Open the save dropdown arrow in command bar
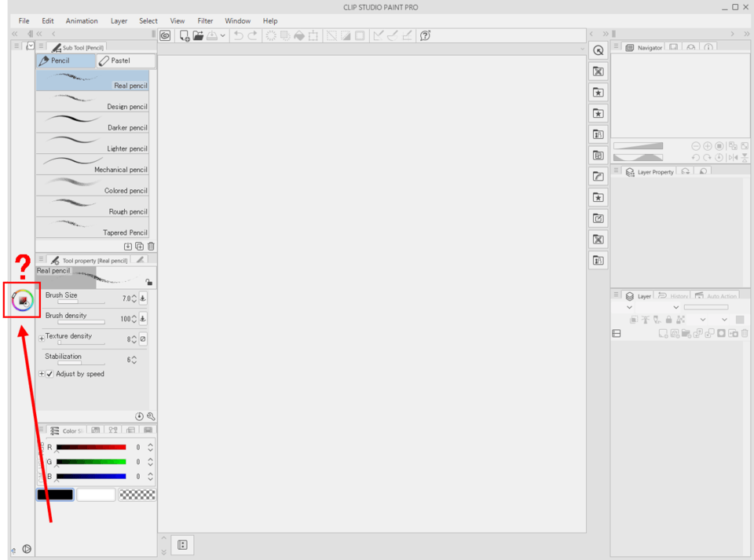Image resolution: width=754 pixels, height=560 pixels. click(223, 35)
